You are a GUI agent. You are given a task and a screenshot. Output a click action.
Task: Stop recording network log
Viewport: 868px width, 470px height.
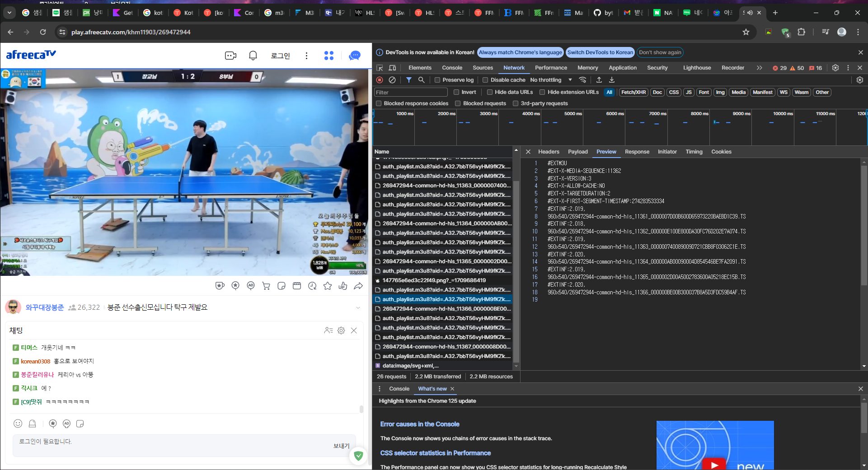[x=380, y=80]
